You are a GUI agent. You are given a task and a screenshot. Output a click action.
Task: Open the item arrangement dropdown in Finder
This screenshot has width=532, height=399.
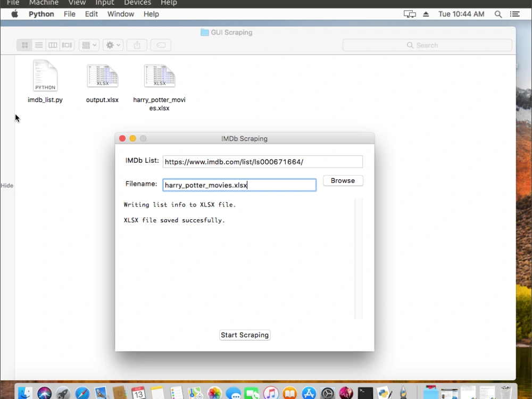click(x=89, y=45)
